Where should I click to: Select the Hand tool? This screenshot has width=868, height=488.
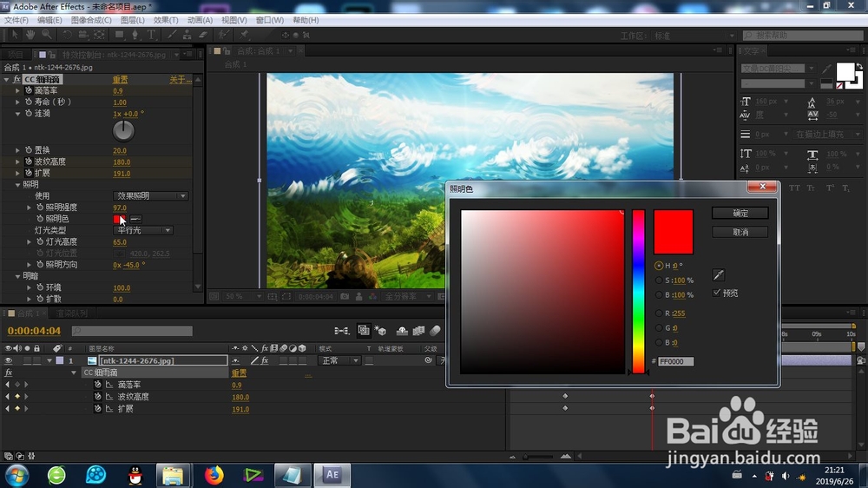(x=30, y=35)
